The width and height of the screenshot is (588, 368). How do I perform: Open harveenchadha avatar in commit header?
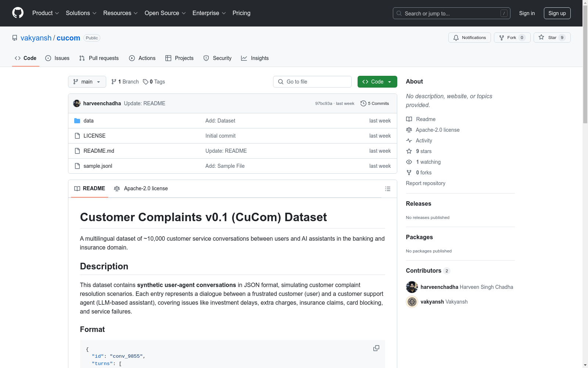click(x=77, y=103)
